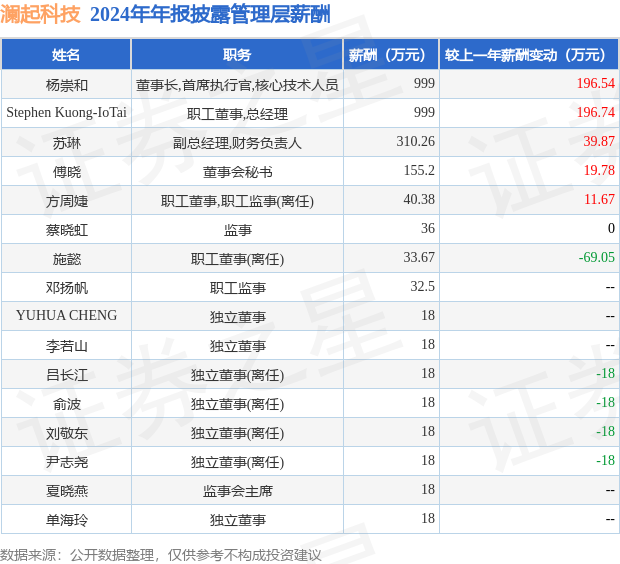Click the title 2024年年报披露管理层薪酬
Screen dimensions: 620x564
point(210,15)
